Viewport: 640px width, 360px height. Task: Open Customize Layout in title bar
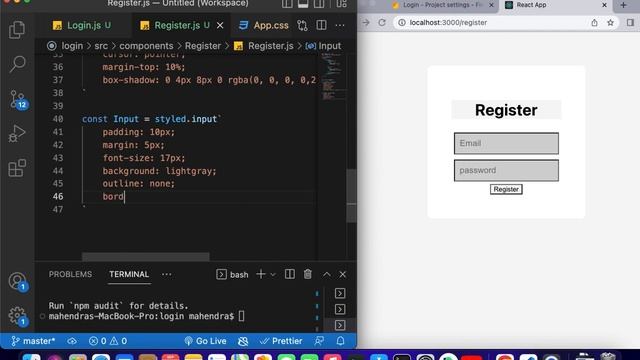tap(341, 4)
